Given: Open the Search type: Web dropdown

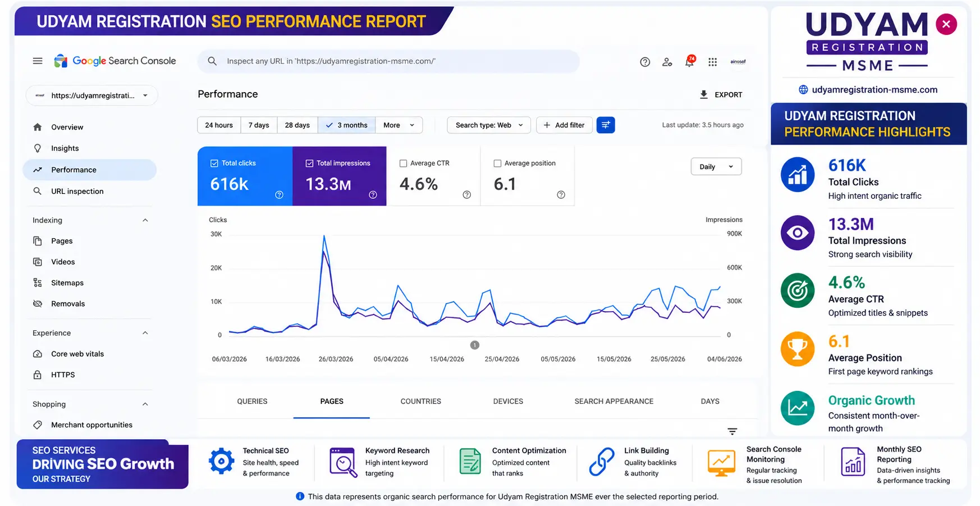Looking at the screenshot, I should 489,125.
